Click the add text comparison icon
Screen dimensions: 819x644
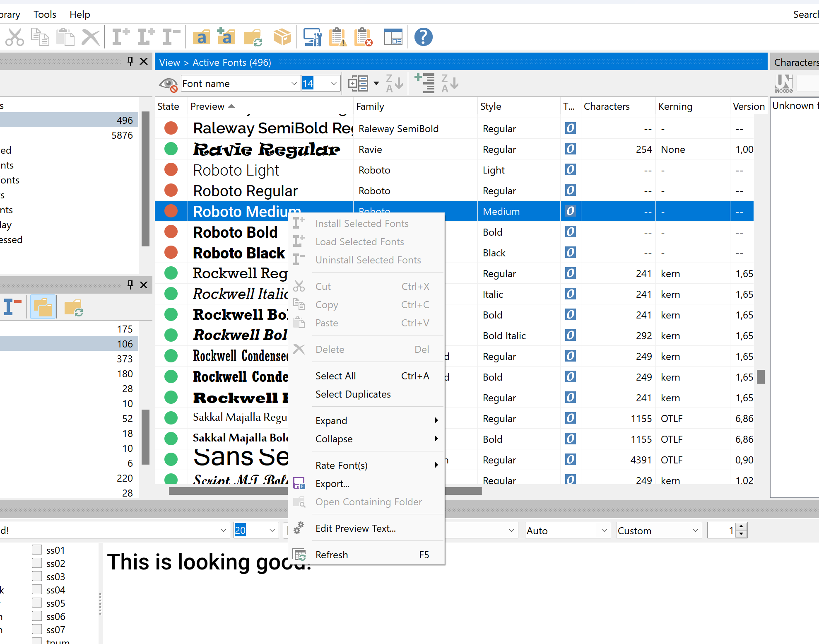(x=424, y=82)
